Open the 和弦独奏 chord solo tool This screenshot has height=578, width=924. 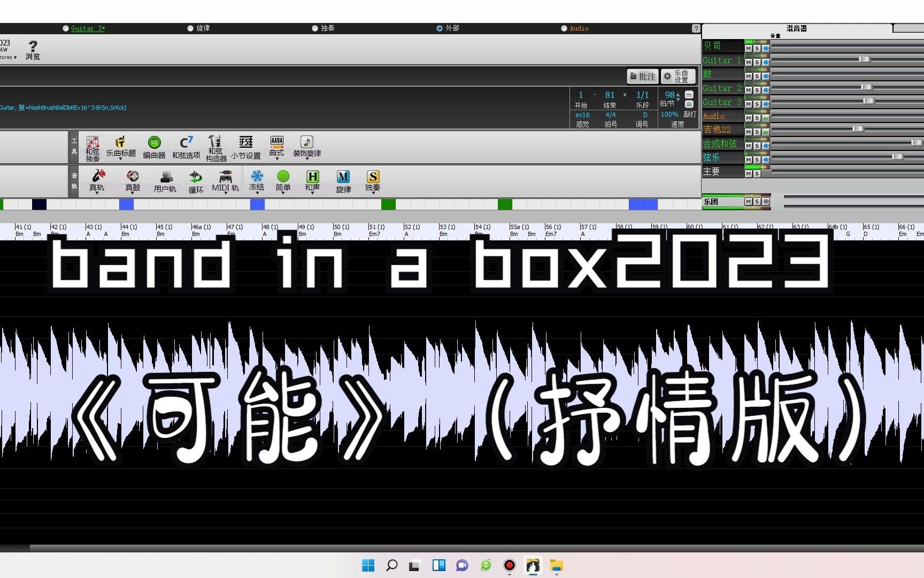[93, 148]
